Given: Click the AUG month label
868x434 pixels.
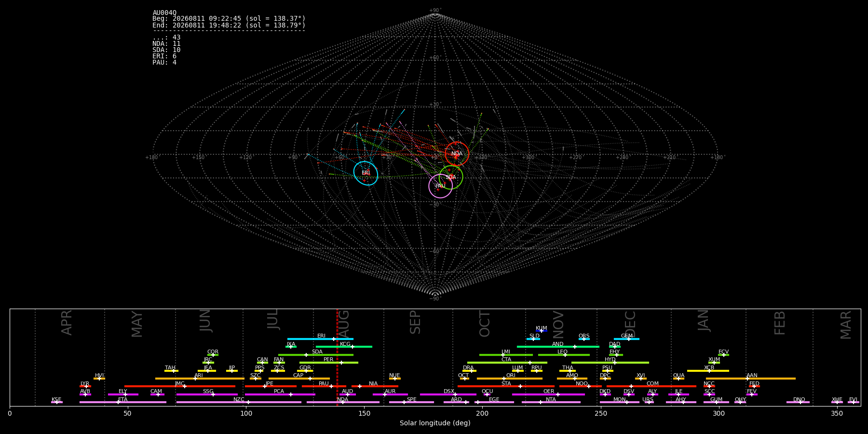Looking at the screenshot, I should [344, 325].
